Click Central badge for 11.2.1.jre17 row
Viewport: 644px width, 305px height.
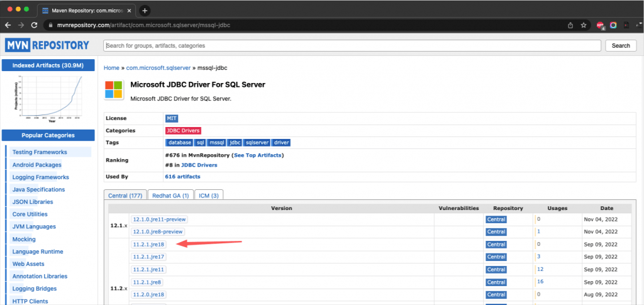(x=496, y=257)
